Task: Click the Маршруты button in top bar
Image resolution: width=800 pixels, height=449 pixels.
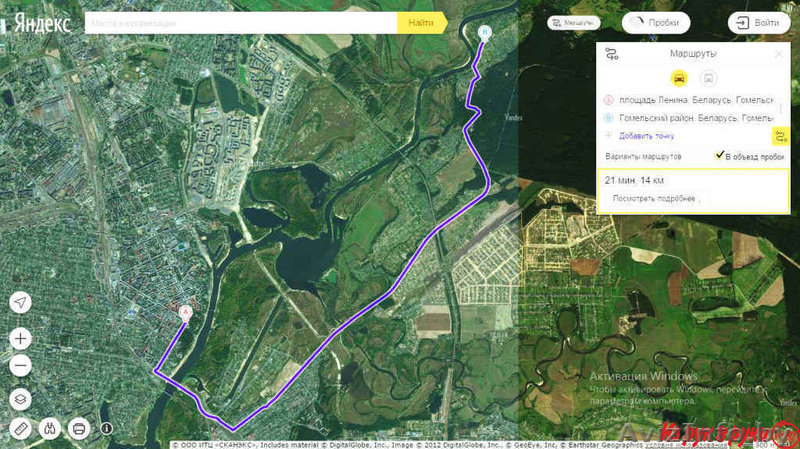Action: [x=574, y=21]
